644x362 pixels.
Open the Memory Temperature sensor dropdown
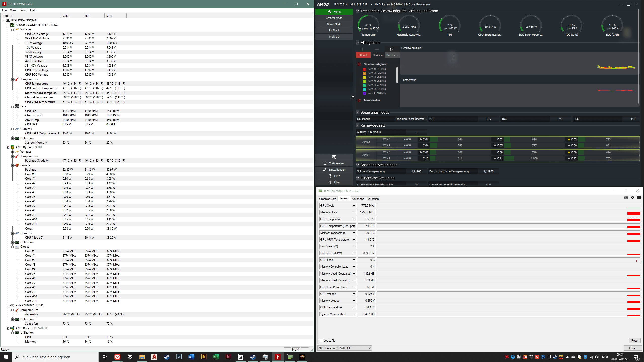[x=354, y=233]
